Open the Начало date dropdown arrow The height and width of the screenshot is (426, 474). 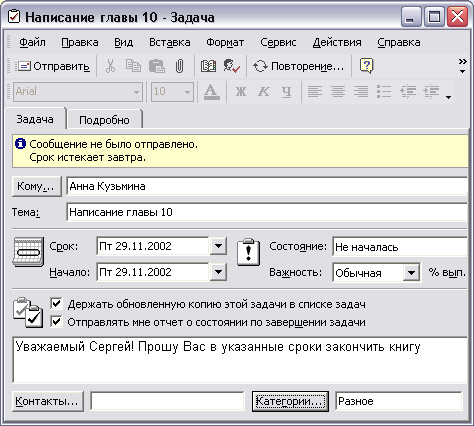[x=218, y=272]
